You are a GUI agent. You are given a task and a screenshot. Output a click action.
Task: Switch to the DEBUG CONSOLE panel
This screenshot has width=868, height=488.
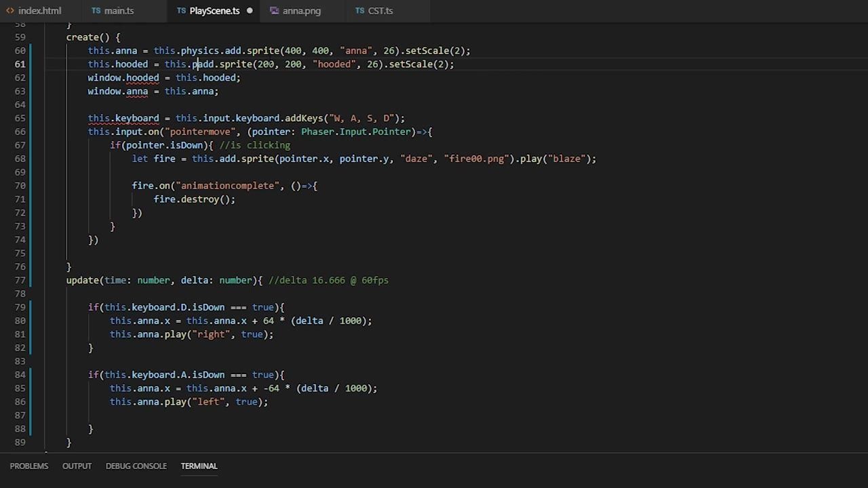(x=136, y=466)
